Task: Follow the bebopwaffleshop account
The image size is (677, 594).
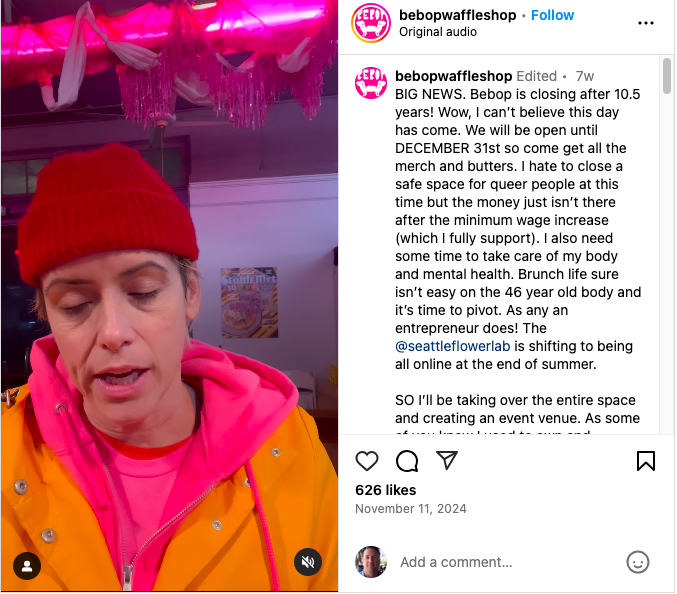Action: 552,15
